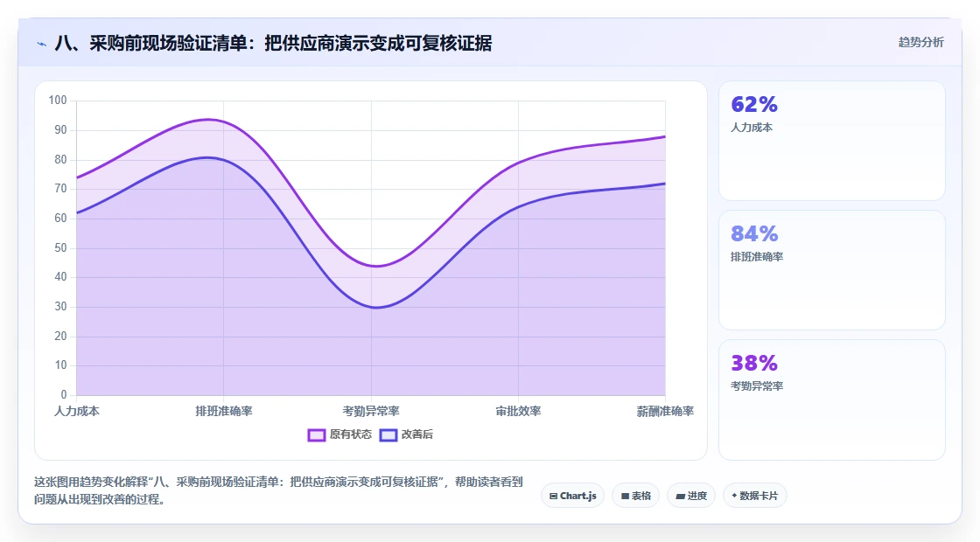Click the 排班准确率 x-axis label

coord(224,411)
